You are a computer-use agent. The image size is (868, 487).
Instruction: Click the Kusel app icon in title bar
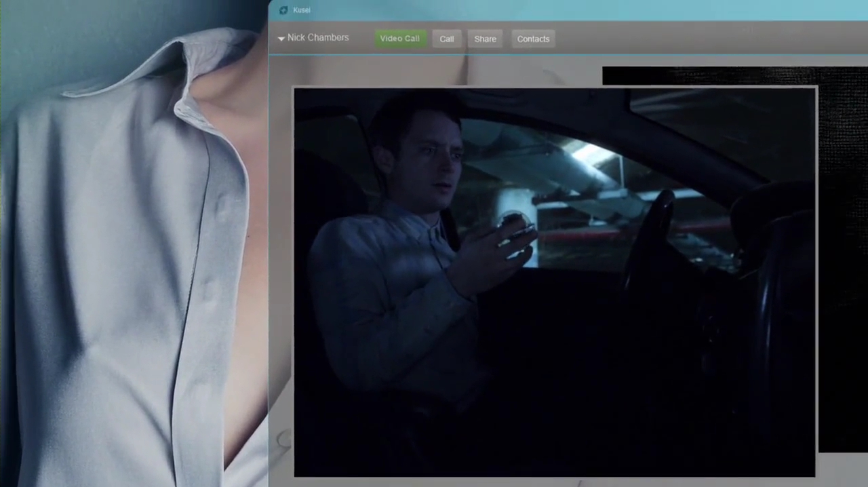pos(283,10)
